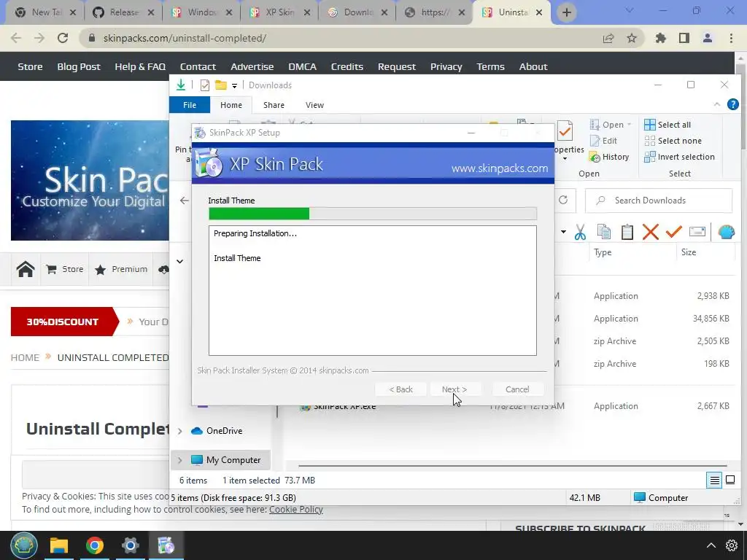The width and height of the screenshot is (747, 560).
Task: Click the quick-access new folder icon in title bar
Action: (220, 85)
